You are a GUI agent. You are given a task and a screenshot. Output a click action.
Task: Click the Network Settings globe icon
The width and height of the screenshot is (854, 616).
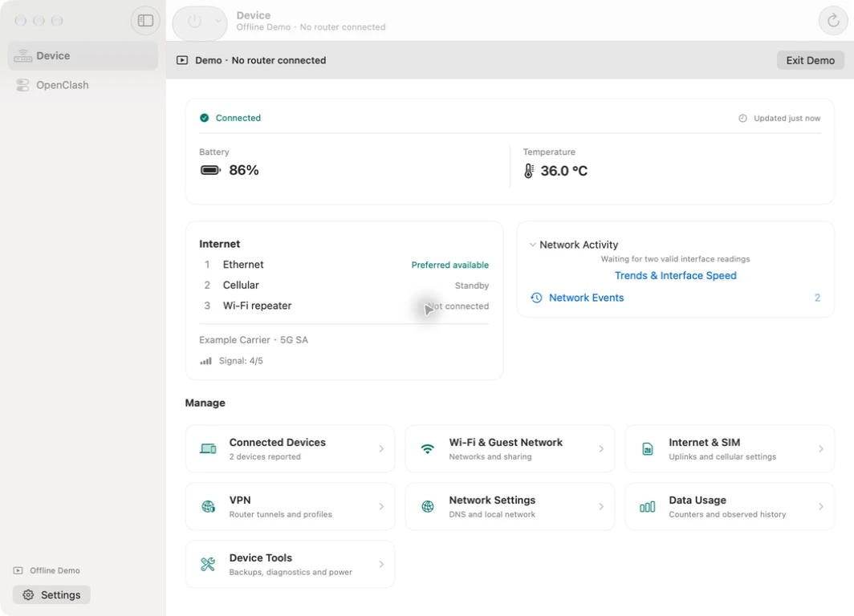(428, 507)
